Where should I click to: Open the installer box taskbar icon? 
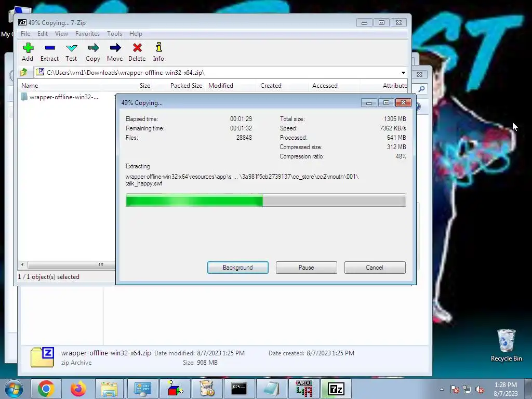pyautogui.click(x=207, y=389)
